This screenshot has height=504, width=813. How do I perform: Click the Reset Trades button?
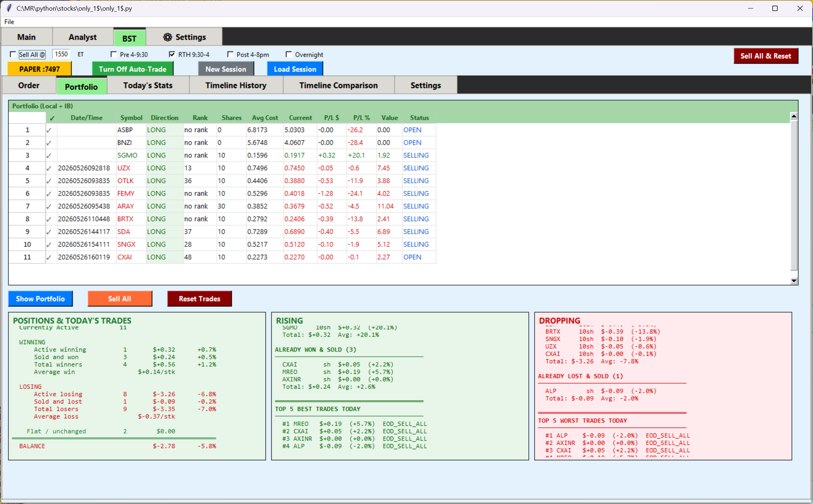point(199,299)
